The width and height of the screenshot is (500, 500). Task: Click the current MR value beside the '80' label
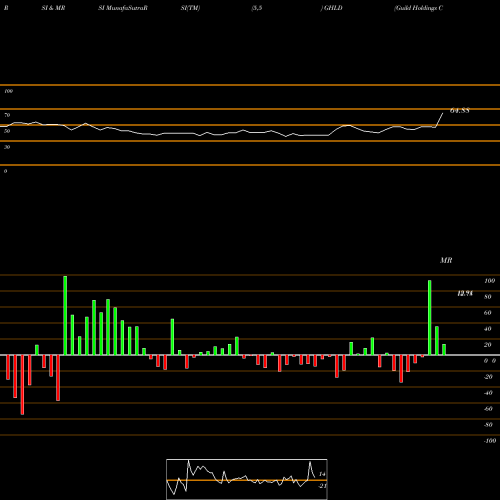pyautogui.click(x=465, y=293)
